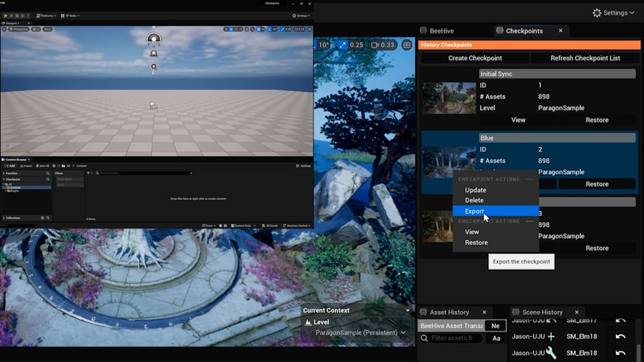The width and height of the screenshot is (644, 362).
Task: Open Content Browser Settings
Action: tap(303, 166)
